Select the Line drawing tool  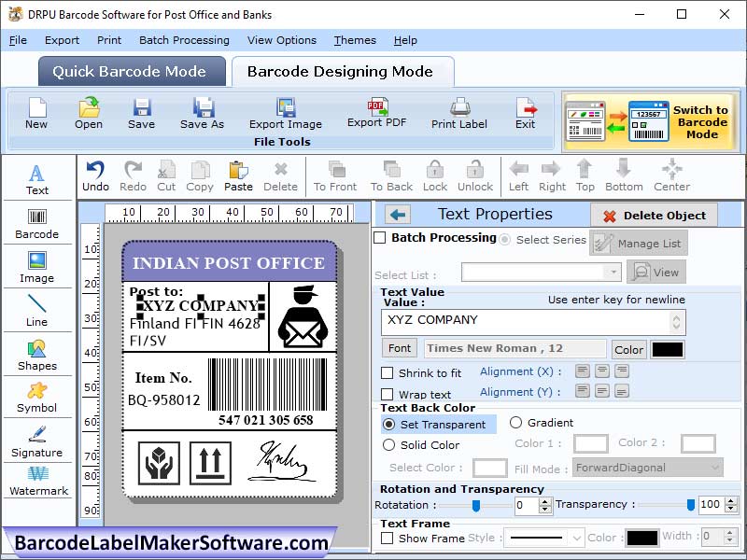tap(37, 311)
